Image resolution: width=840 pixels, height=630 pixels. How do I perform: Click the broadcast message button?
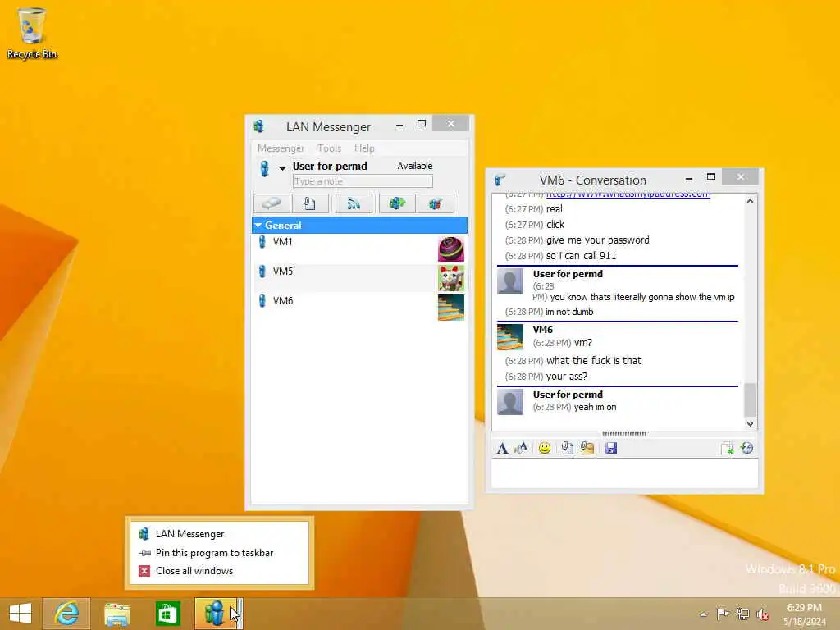[354, 203]
